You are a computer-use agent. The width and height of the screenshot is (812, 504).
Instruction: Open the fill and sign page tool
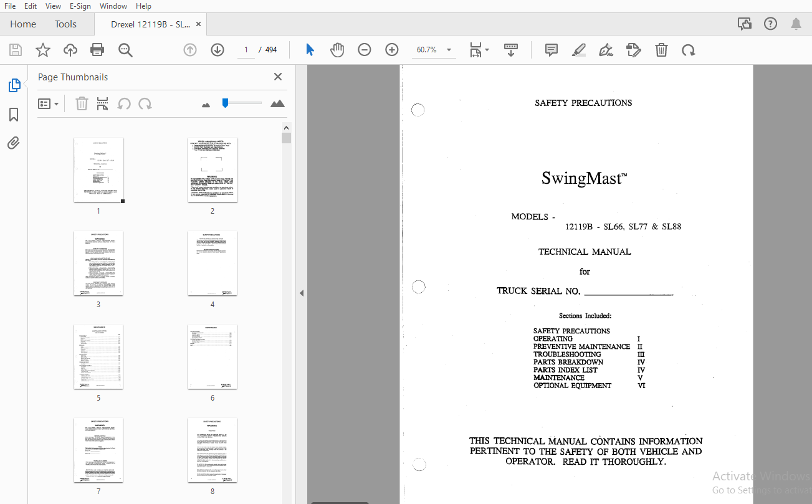(634, 50)
